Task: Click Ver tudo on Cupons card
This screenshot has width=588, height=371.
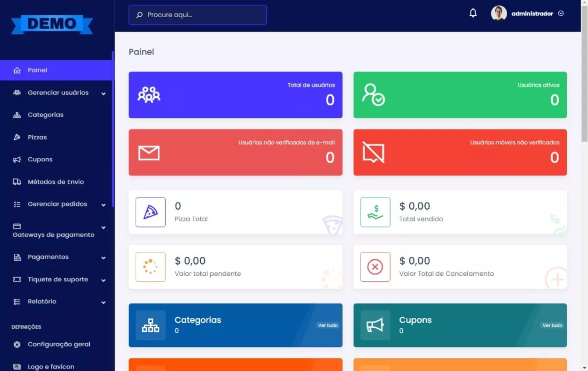Action: click(x=552, y=325)
